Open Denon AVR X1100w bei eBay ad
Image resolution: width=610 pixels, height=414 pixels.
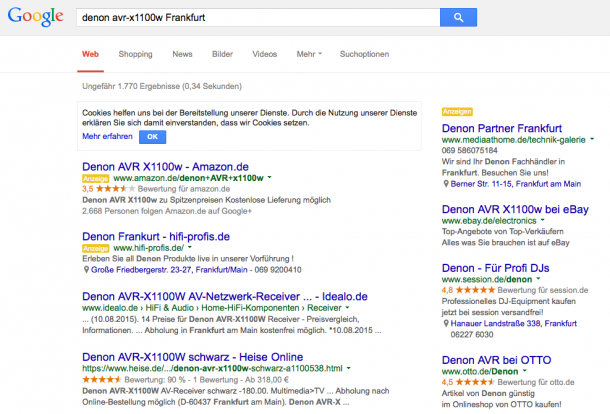tap(515, 209)
